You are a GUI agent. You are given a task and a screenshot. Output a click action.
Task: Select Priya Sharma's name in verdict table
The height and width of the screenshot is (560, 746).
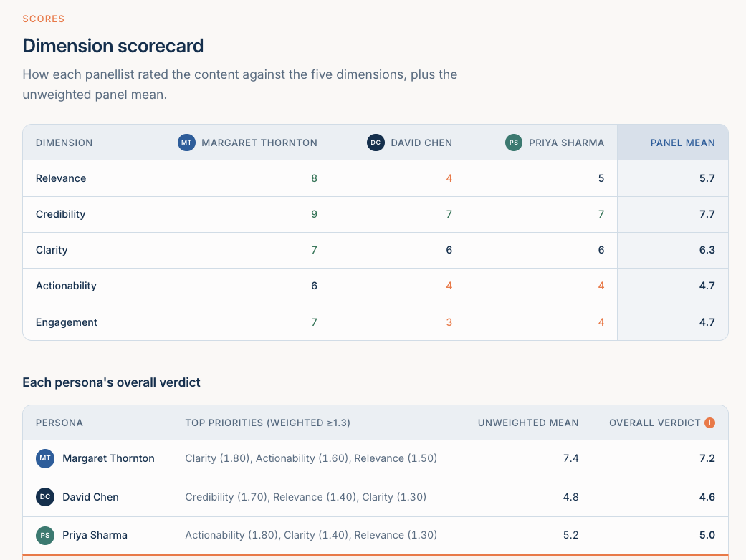coord(95,535)
